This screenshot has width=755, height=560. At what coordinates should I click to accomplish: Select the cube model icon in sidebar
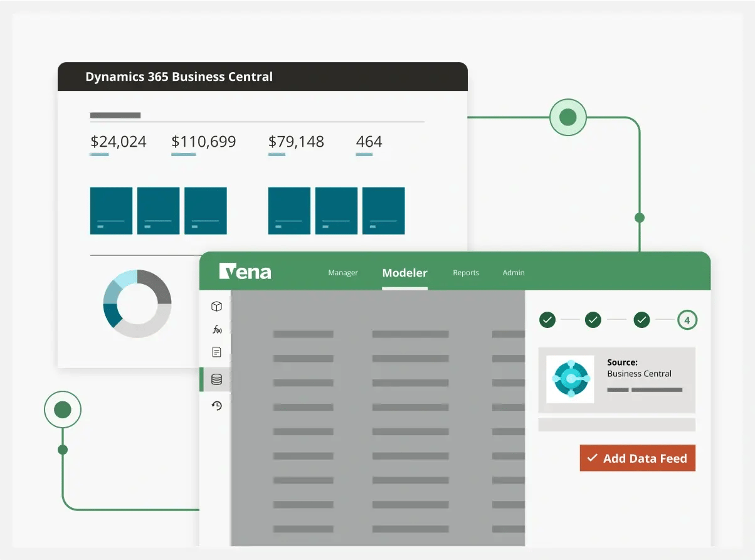(x=216, y=306)
